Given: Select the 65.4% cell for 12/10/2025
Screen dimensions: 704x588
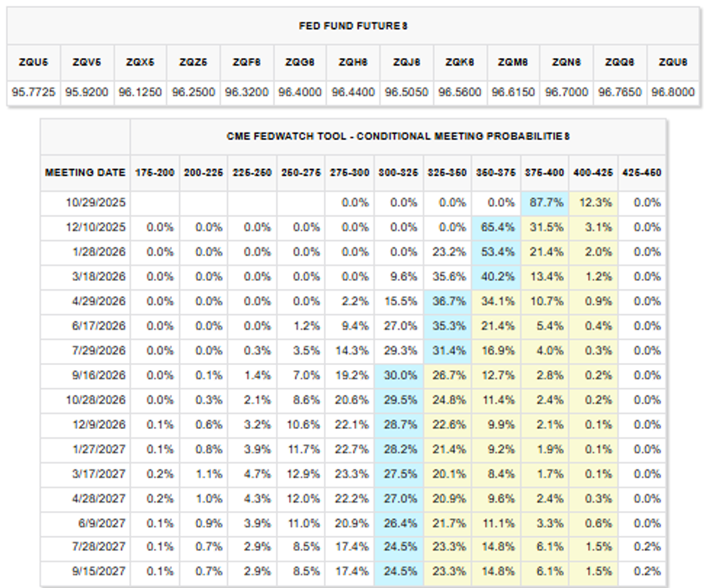Looking at the screenshot, I should pyautogui.click(x=498, y=227).
